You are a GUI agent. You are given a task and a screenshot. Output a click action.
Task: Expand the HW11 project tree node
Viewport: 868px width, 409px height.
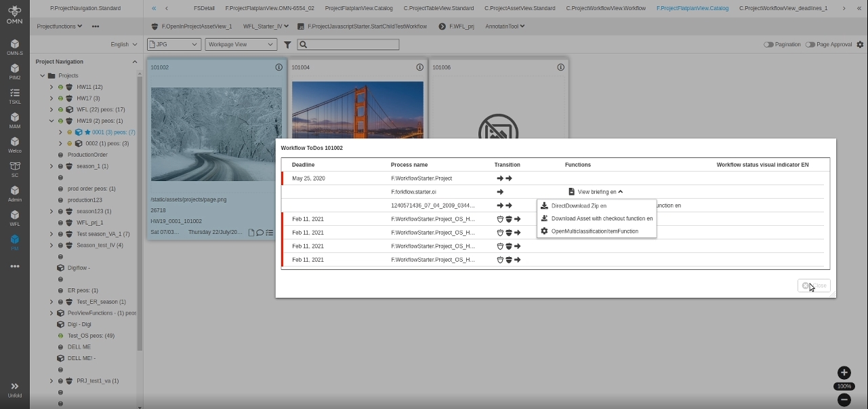click(51, 87)
